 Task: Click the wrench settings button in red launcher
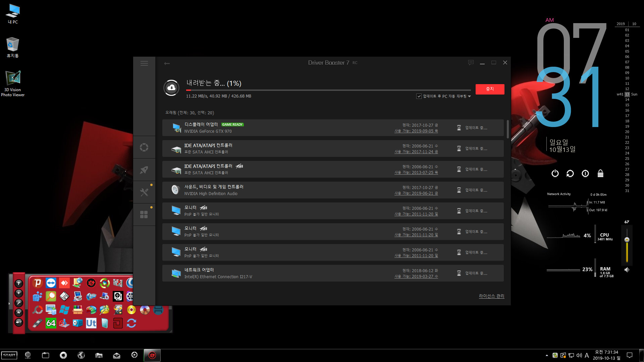click(19, 303)
